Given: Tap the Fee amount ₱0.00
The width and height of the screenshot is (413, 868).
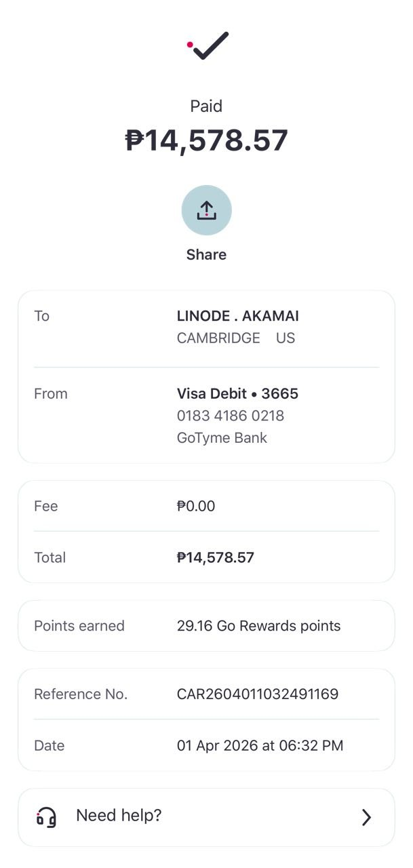Looking at the screenshot, I should coord(195,506).
